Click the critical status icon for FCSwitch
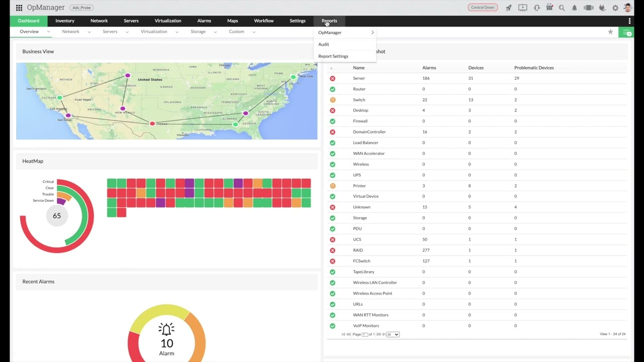Screen dimensions: 644x362 pos(333,261)
